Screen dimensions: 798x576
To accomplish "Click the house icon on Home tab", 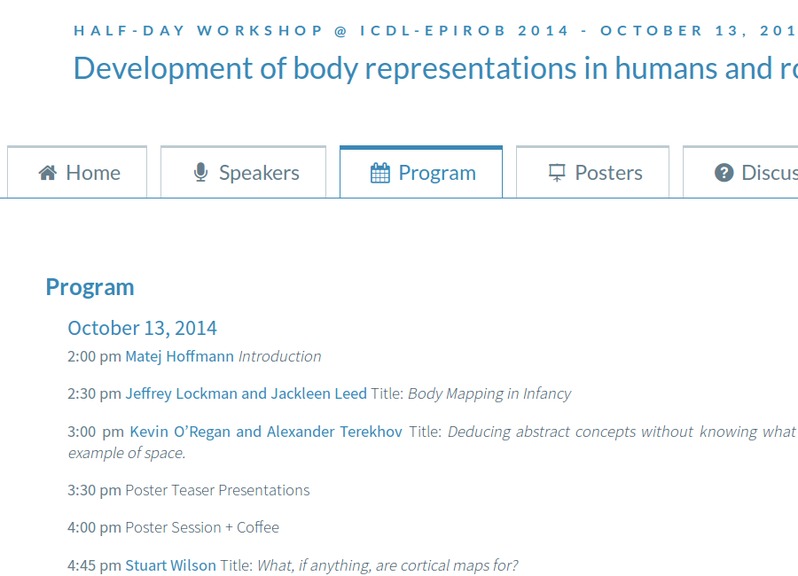I will (x=47, y=173).
